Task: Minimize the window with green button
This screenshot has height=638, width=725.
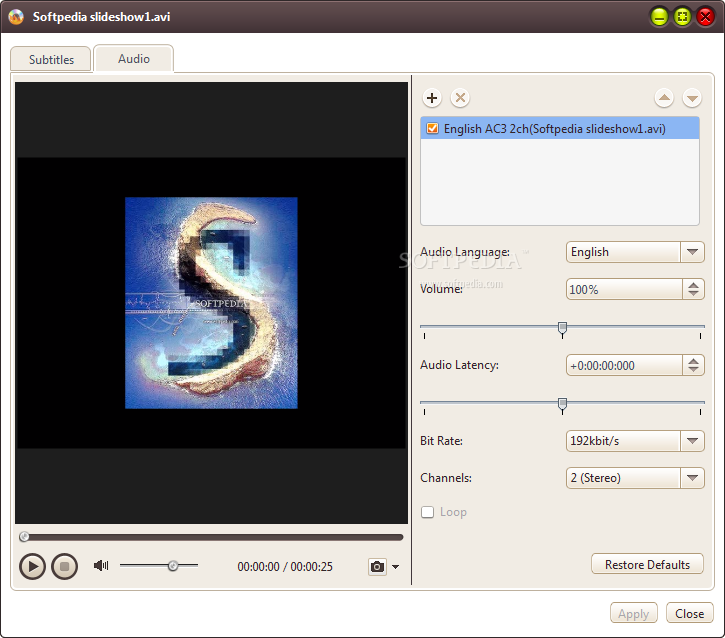Action: (659, 17)
